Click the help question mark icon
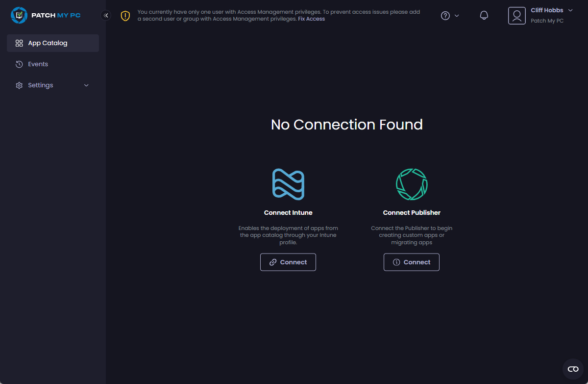588x384 pixels. 445,16
